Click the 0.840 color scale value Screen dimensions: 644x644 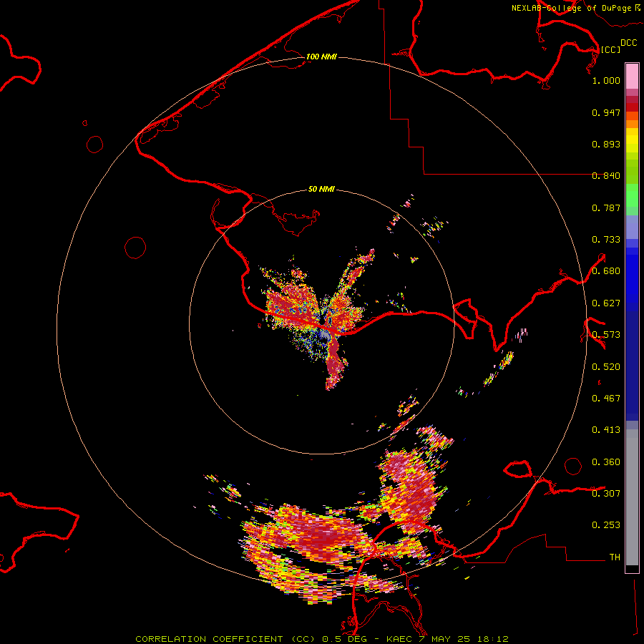(x=606, y=176)
